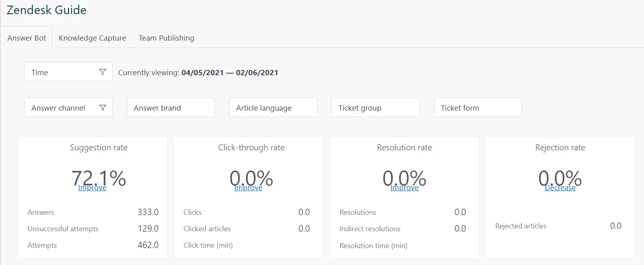Click Improve link under Click-through rate
Viewport: 644px width, 265px height.
click(x=248, y=188)
